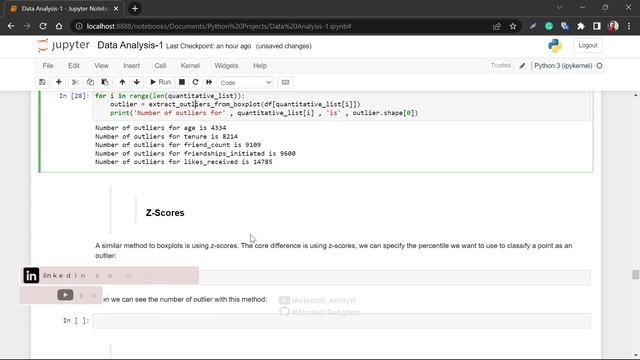Viewport: 640px width, 360px height.
Task: Go back with the browser back arrow
Action: tap(11, 26)
